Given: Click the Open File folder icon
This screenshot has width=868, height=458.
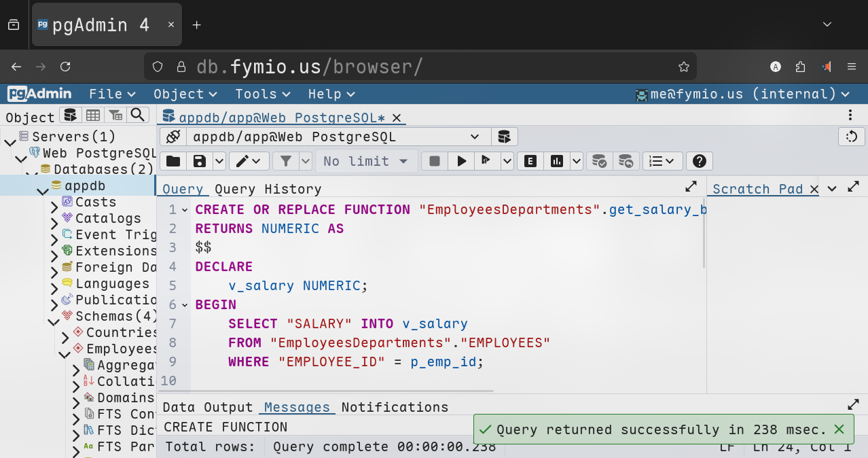Looking at the screenshot, I should pos(173,161).
